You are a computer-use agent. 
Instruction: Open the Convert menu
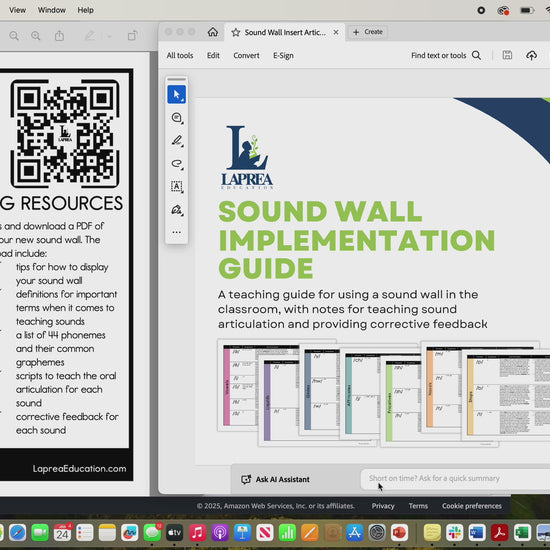click(246, 55)
